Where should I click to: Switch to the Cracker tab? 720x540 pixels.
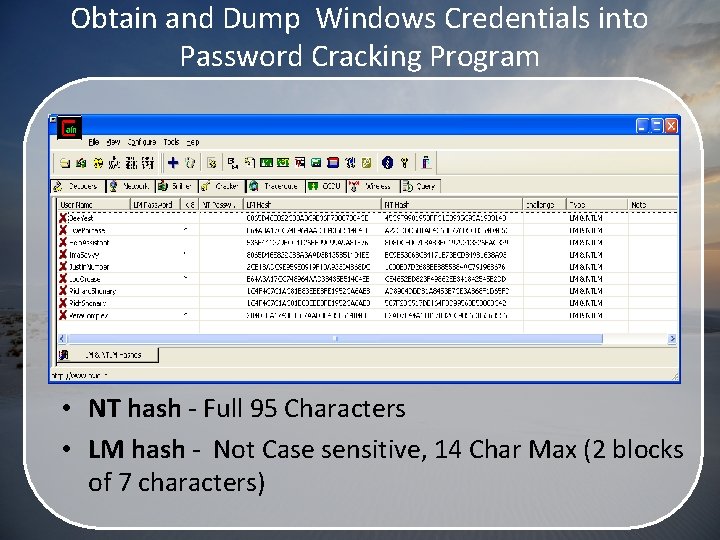[221, 186]
